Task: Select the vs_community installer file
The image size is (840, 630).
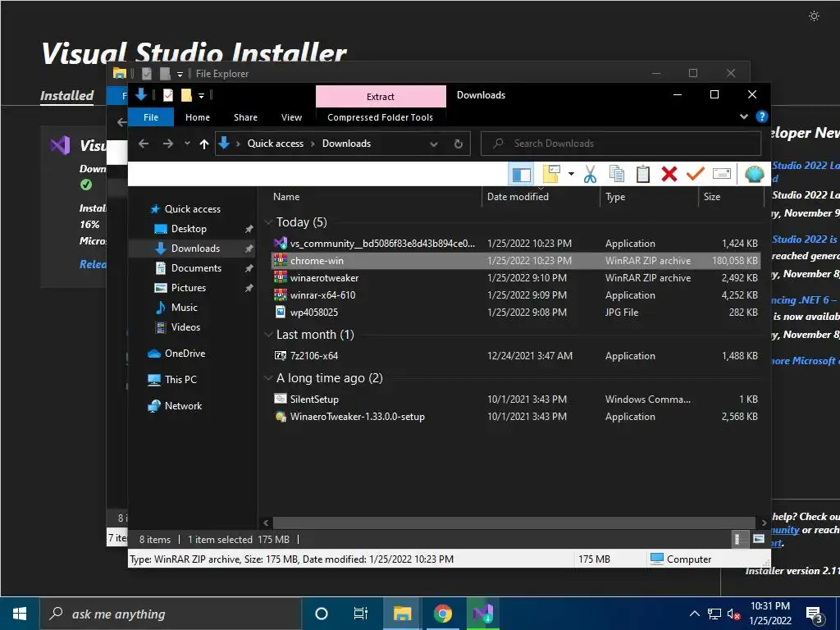Action: (x=516, y=244)
